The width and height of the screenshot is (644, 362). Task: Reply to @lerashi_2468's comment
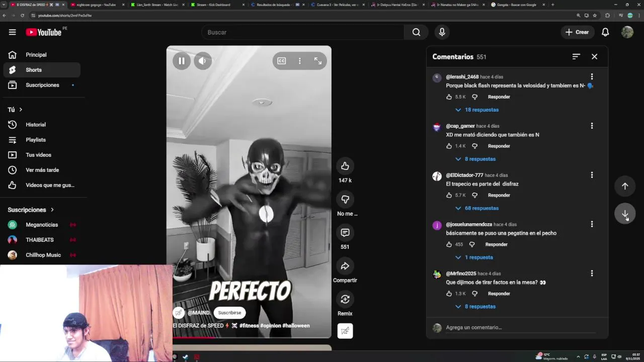click(x=499, y=97)
